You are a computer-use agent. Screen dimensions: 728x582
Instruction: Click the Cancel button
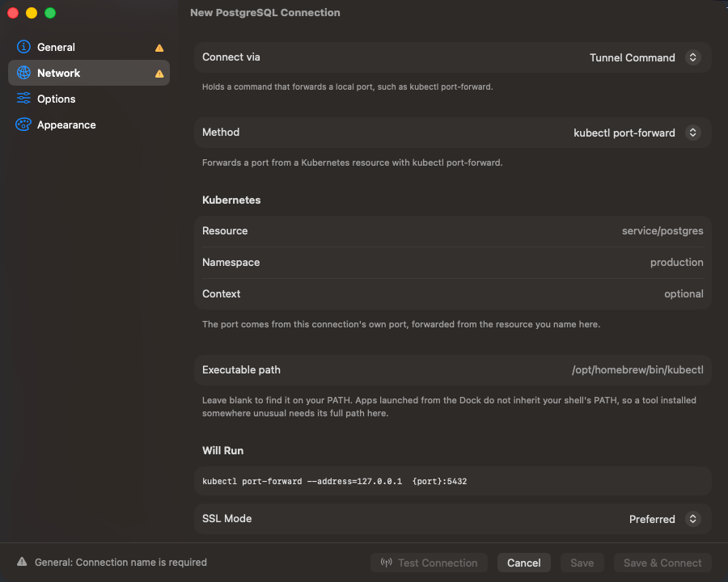pyautogui.click(x=523, y=563)
